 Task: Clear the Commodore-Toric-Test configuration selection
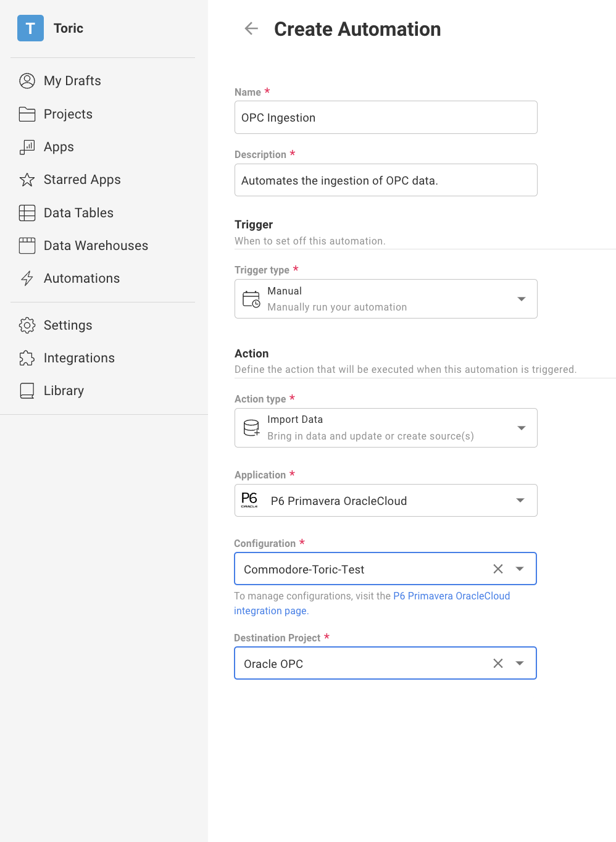pyautogui.click(x=498, y=569)
